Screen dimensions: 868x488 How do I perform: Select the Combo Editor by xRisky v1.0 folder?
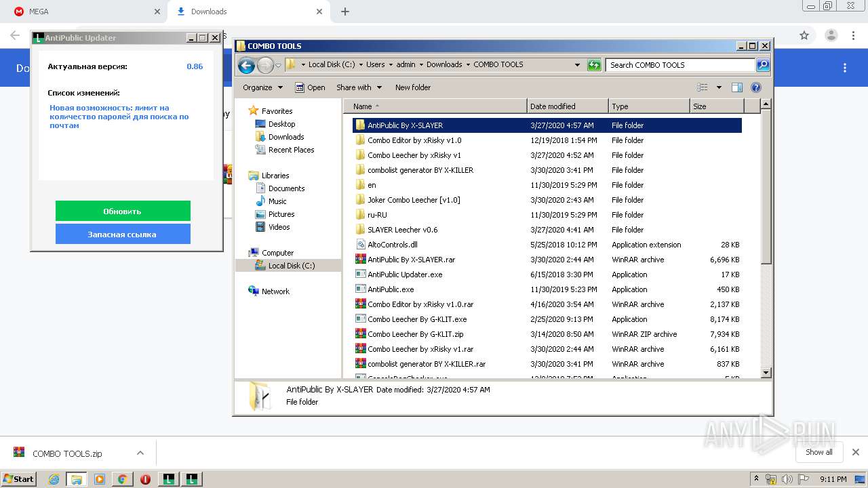414,140
